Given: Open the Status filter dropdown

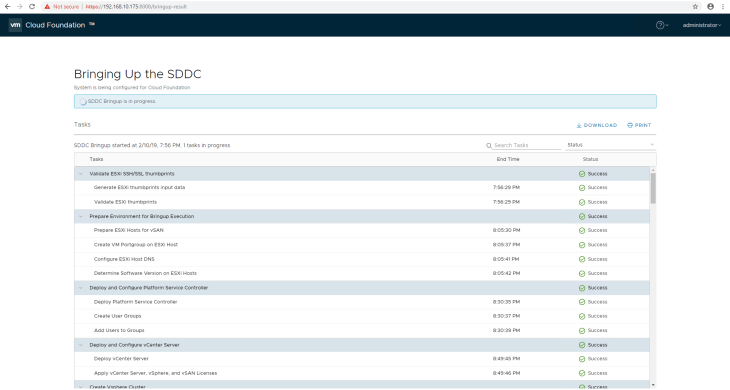Looking at the screenshot, I should [610, 145].
